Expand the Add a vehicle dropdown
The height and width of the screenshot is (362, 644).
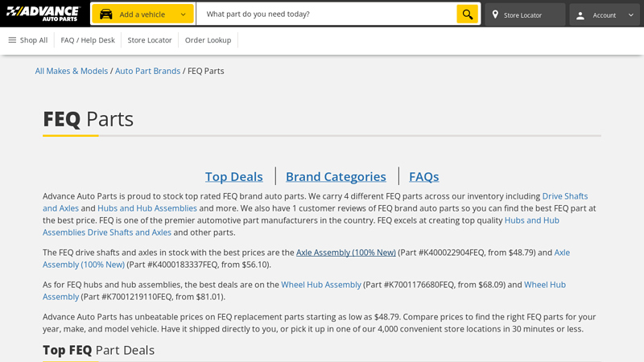click(x=183, y=14)
